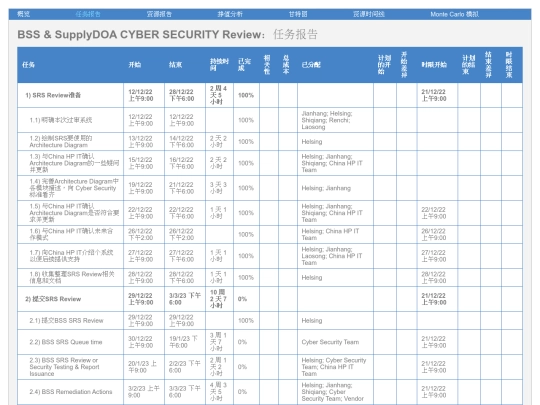Click the 计划的开始 column header
The height and width of the screenshot is (405, 540).
(384, 65)
